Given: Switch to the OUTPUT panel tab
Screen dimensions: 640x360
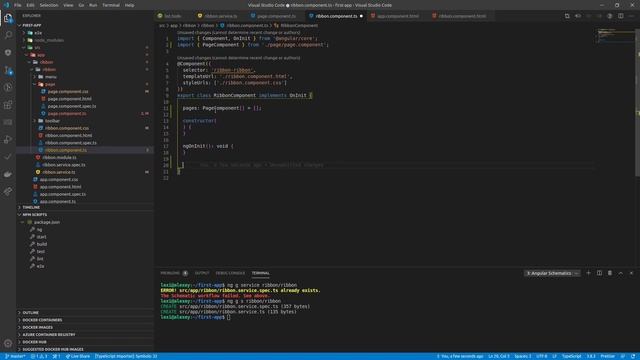Looking at the screenshot, I should (202, 273).
